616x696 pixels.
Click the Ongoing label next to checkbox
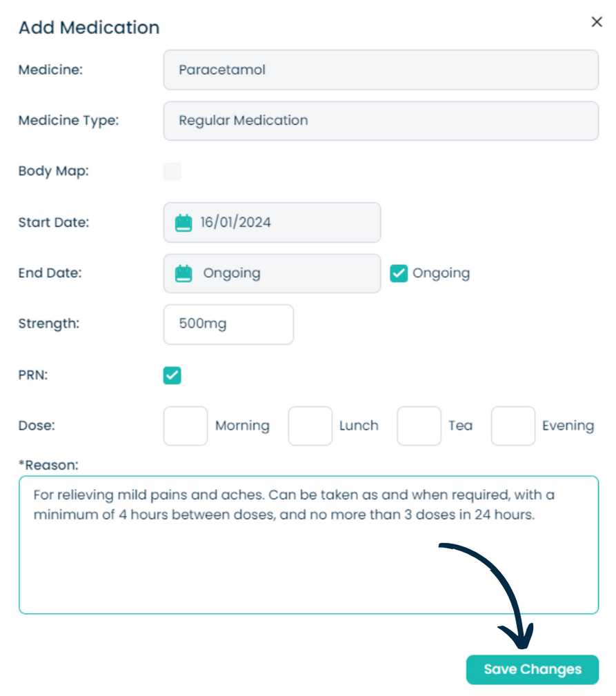point(441,273)
